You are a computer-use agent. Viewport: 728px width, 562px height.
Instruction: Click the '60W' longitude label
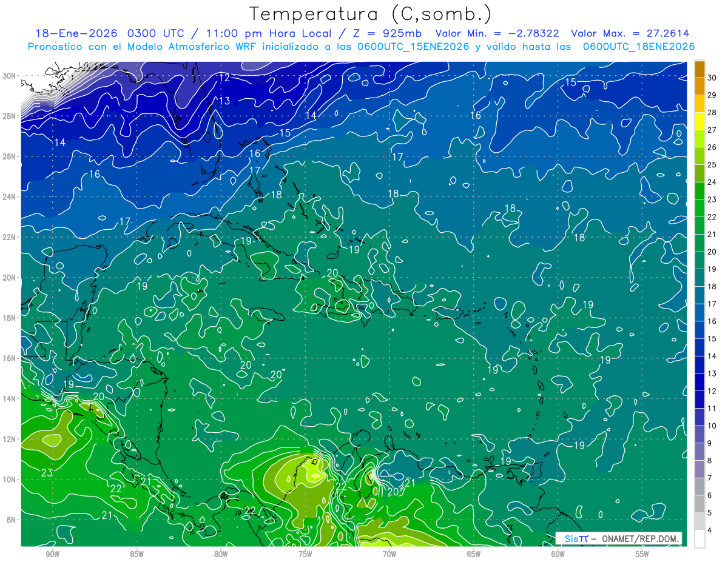coord(558,554)
